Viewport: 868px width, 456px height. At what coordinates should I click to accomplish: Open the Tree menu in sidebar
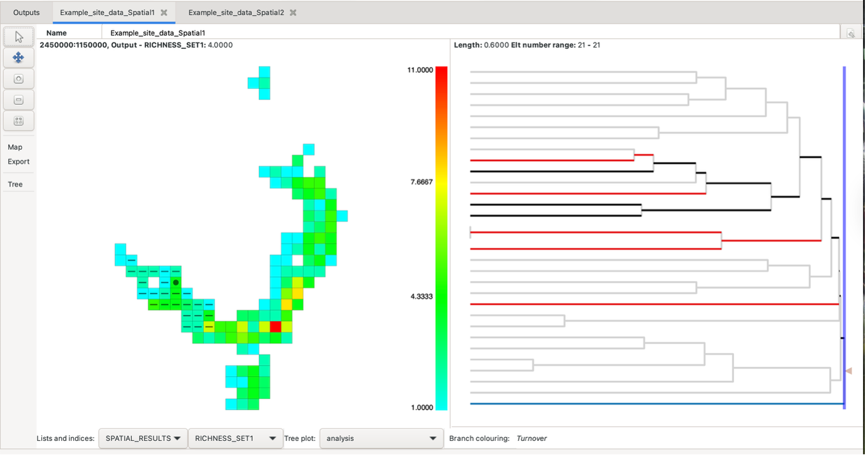click(x=15, y=184)
